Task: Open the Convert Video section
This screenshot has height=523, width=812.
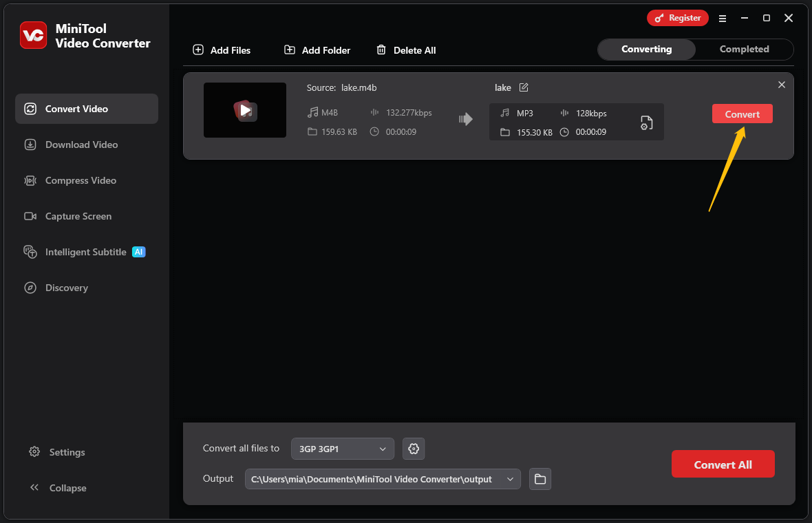Action: point(87,109)
